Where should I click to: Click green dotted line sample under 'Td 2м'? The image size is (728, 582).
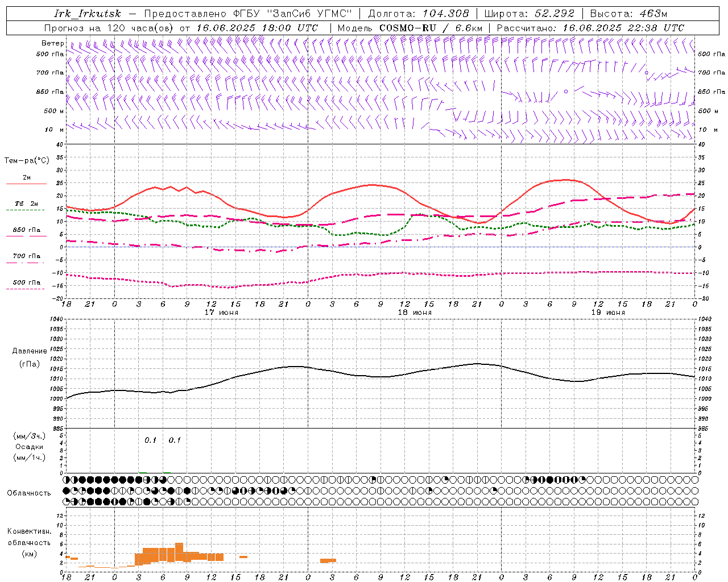[26, 210]
